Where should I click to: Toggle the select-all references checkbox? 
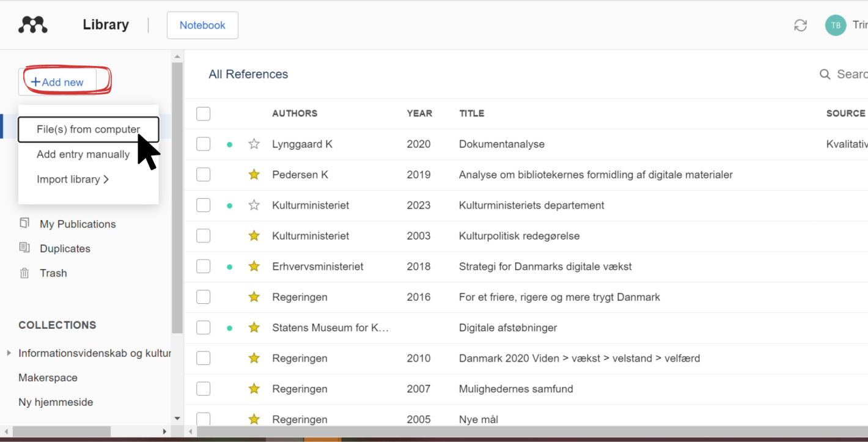pos(204,114)
